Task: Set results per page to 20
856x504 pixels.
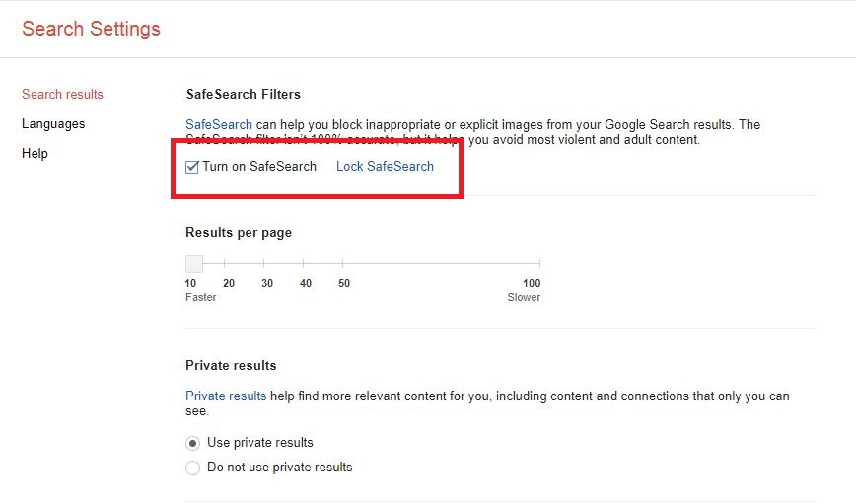Action: coord(225,264)
